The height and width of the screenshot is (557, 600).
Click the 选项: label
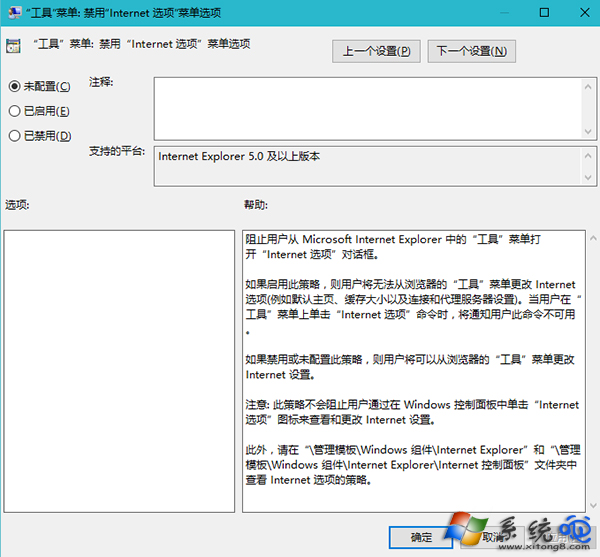click(17, 205)
